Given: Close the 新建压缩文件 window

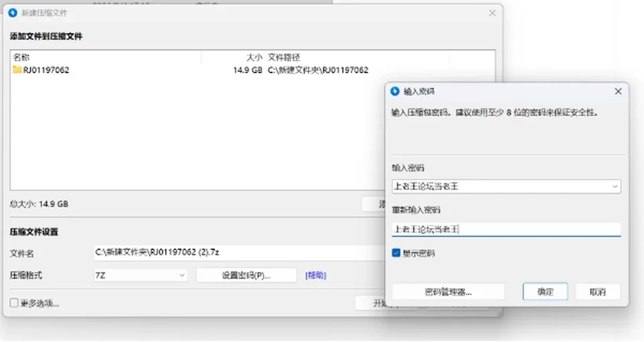Looking at the screenshot, I should click(492, 13).
